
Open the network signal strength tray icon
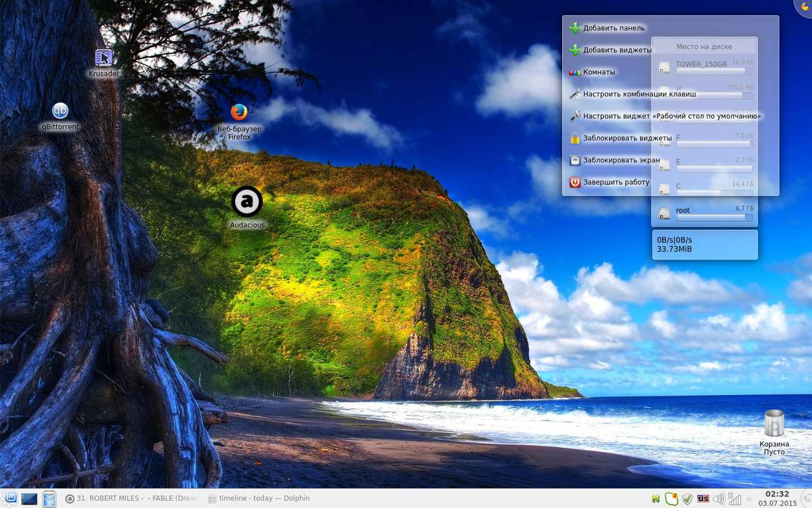pos(735,498)
